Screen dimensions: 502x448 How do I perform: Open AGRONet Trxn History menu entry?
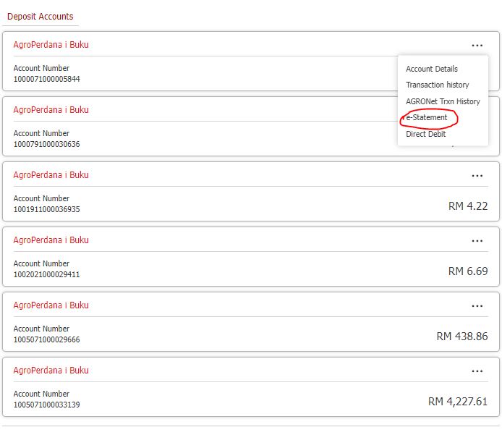tap(443, 101)
